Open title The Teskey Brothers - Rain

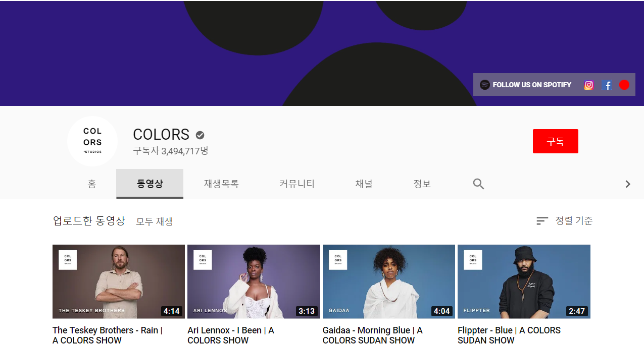coord(107,335)
